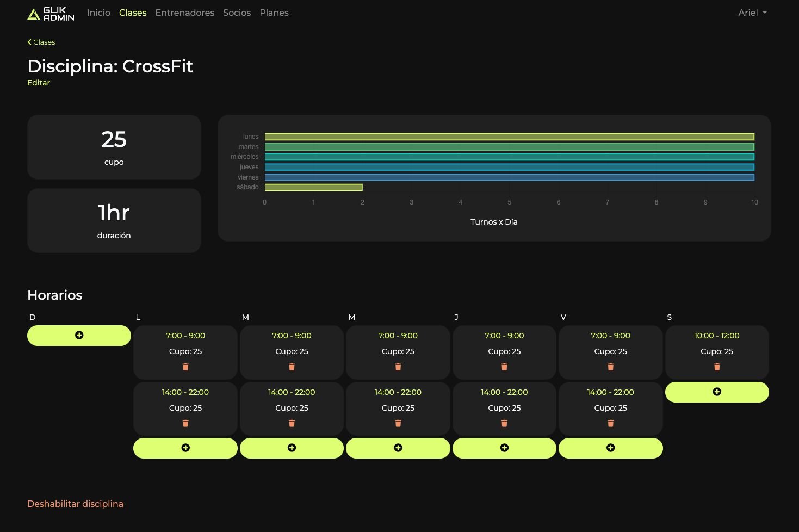Delete Tuesday's 14:00 - 22:00 slot

click(x=292, y=424)
